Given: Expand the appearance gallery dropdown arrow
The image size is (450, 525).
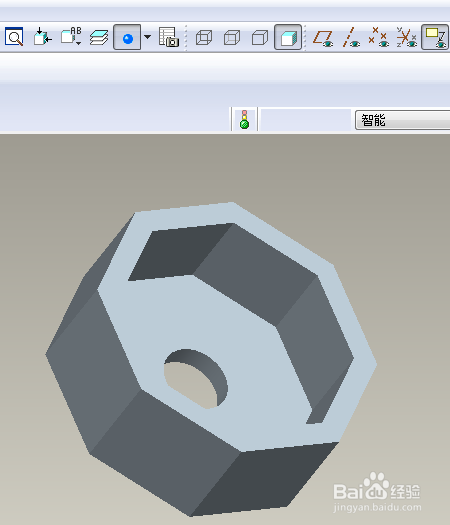Looking at the screenshot, I should pyautogui.click(x=147, y=37).
